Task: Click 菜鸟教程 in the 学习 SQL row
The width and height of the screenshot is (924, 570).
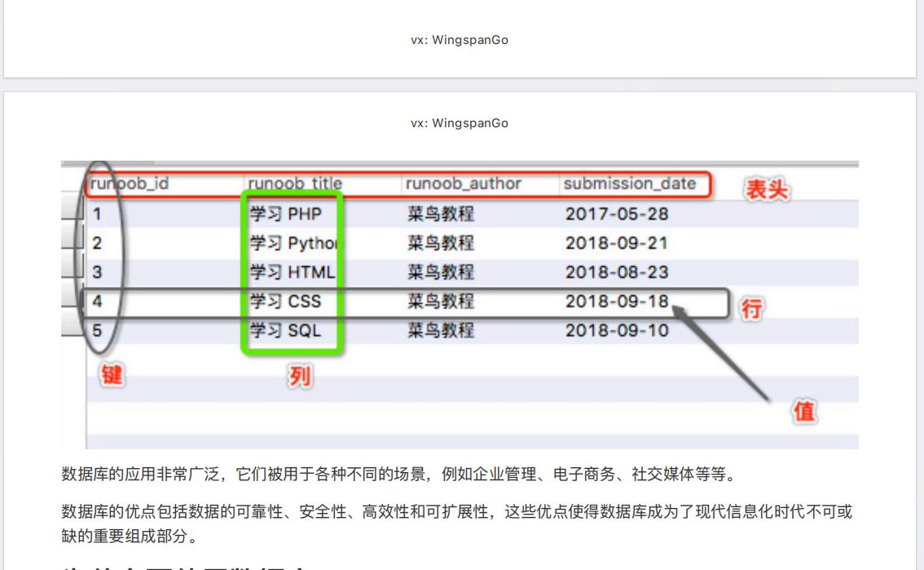Action: point(441,331)
